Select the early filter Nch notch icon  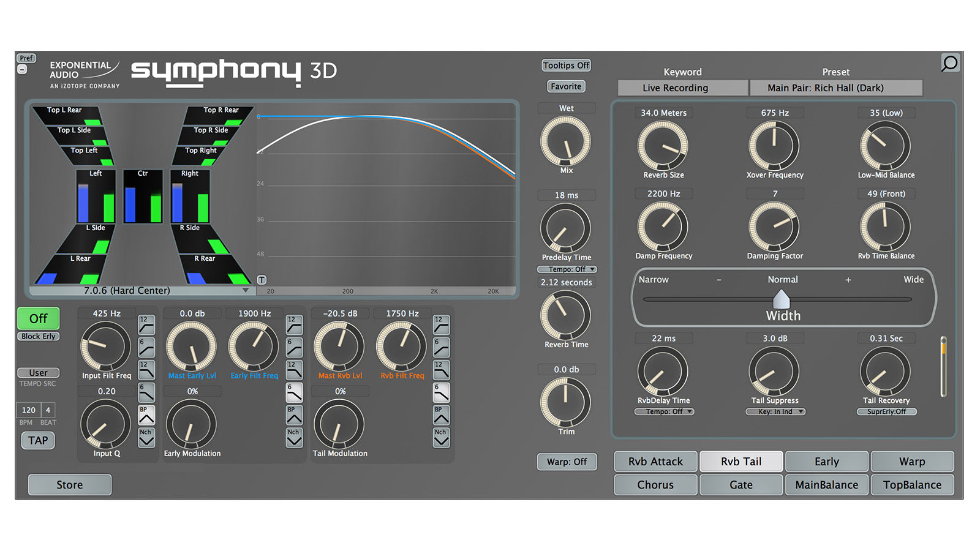coord(295,438)
